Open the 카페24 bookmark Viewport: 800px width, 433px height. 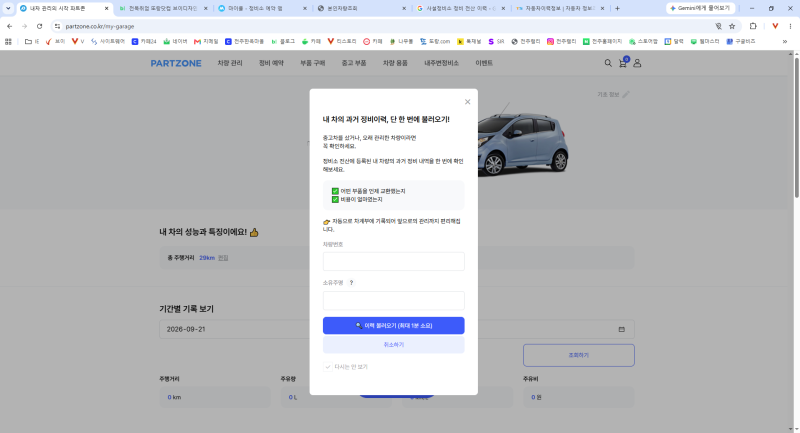coord(144,42)
